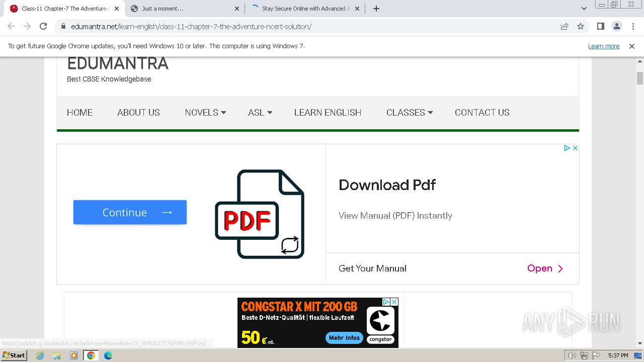Screen dimensions: 644x362
Task: Click 'Mehr Infos' on Congstar ad
Action: click(344, 338)
